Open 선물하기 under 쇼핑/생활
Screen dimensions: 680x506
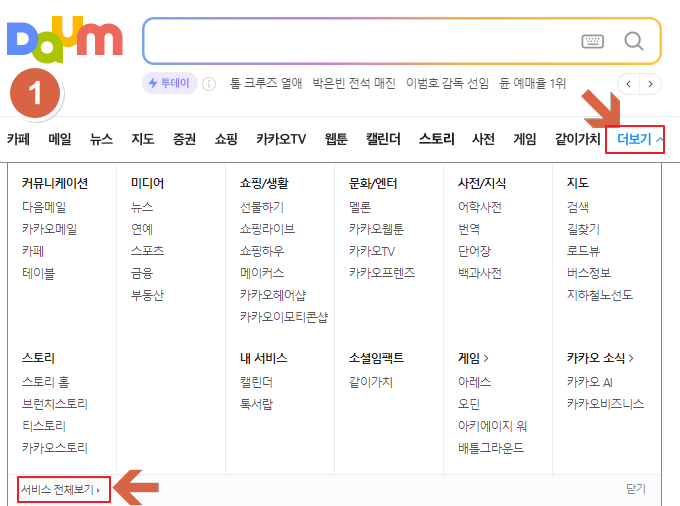pyautogui.click(x=262, y=207)
